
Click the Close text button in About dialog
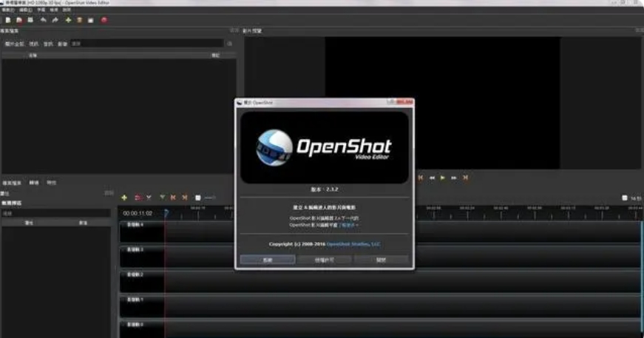coord(381,260)
